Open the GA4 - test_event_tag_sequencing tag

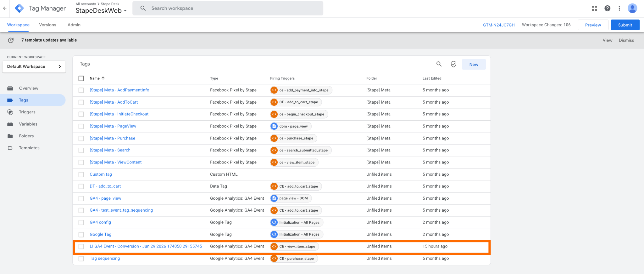121,210
